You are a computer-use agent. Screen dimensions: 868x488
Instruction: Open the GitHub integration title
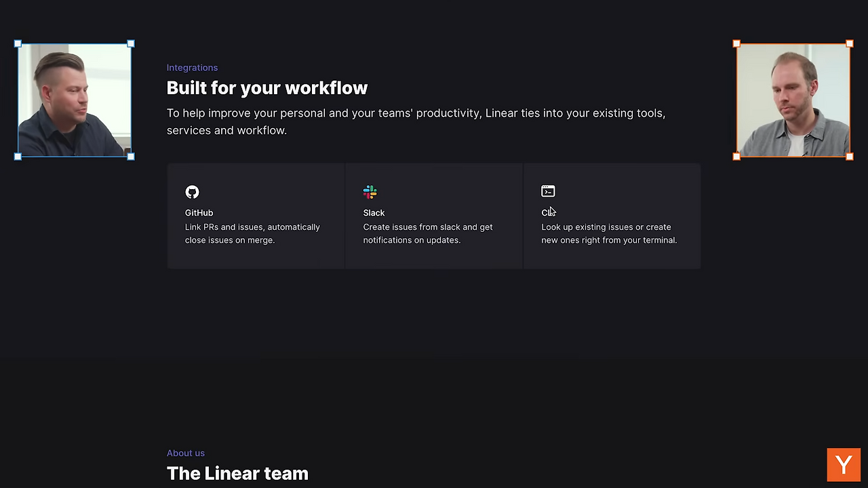click(x=199, y=213)
